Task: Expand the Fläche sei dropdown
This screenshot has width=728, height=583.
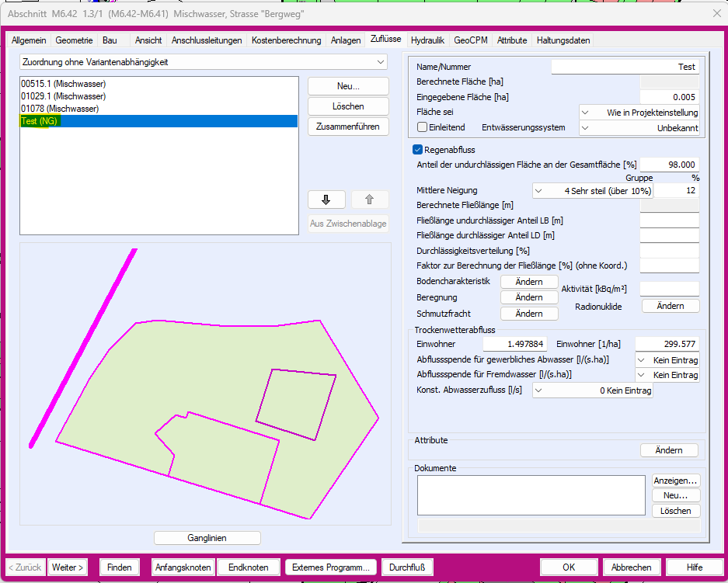Action: coord(639,112)
